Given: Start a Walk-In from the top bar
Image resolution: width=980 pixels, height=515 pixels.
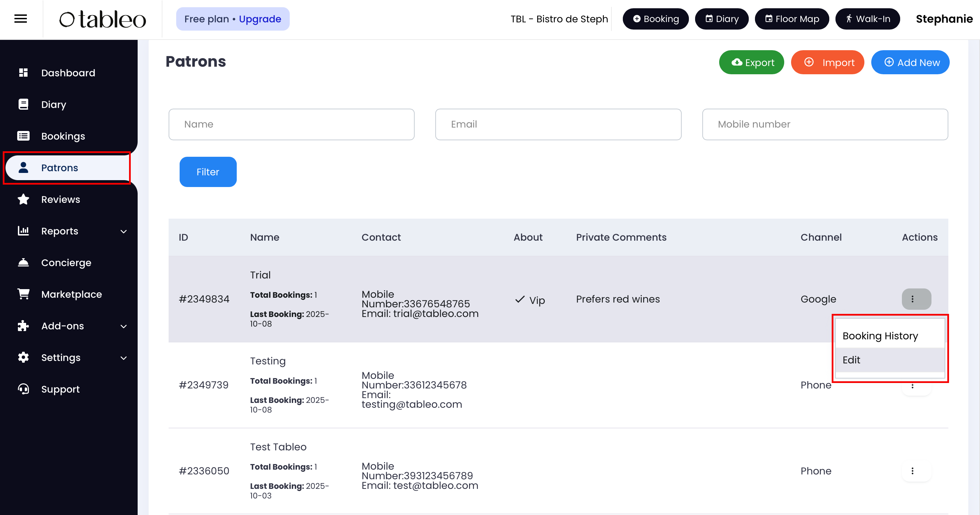Looking at the screenshot, I should (867, 19).
